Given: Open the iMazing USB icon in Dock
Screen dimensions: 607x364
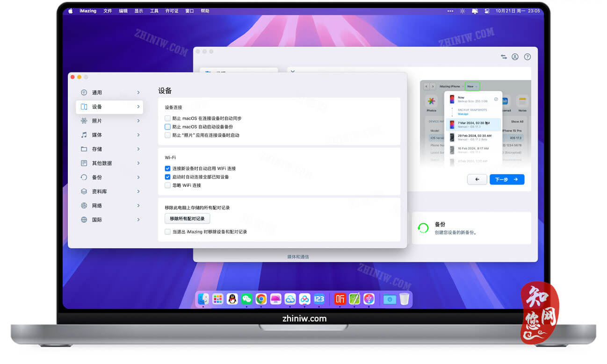Looking at the screenshot, I should [369, 299].
